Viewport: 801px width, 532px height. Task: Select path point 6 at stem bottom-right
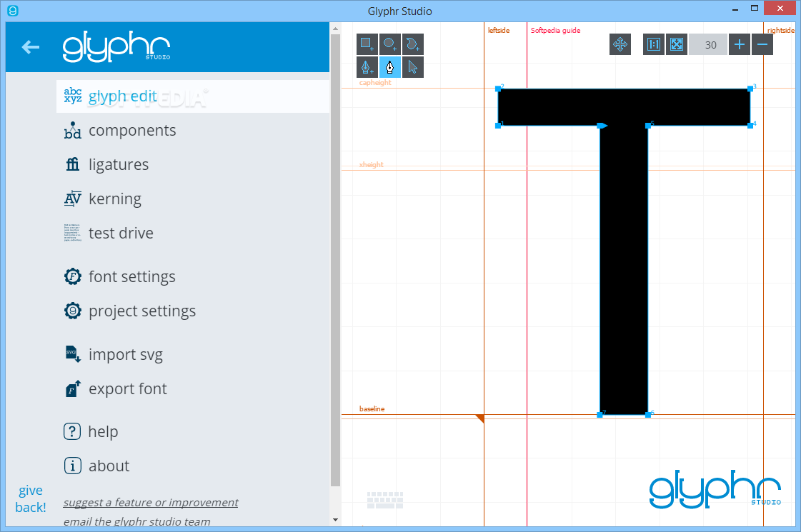[x=648, y=415]
